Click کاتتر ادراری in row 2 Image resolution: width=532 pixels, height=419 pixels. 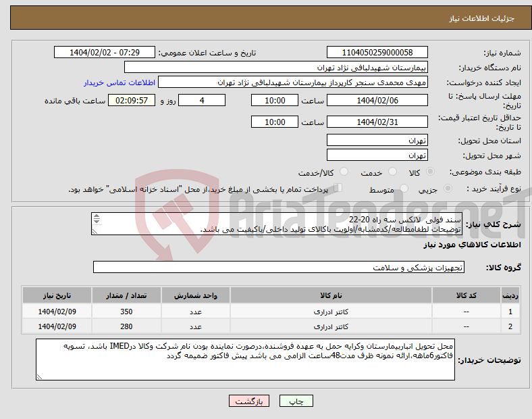pyautogui.click(x=331, y=326)
